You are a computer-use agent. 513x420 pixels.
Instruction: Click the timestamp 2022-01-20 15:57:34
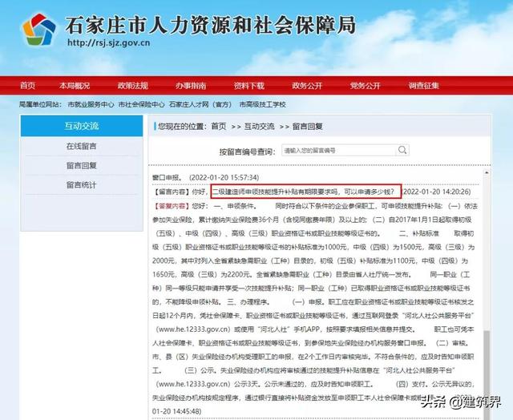(x=224, y=177)
